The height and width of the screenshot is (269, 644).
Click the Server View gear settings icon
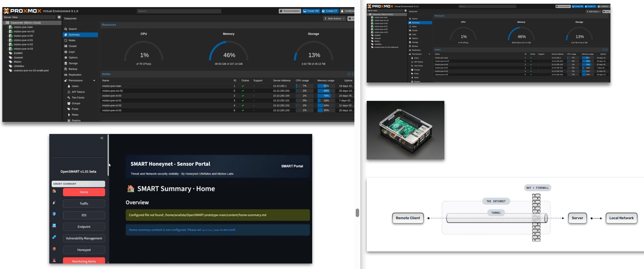(x=59, y=17)
